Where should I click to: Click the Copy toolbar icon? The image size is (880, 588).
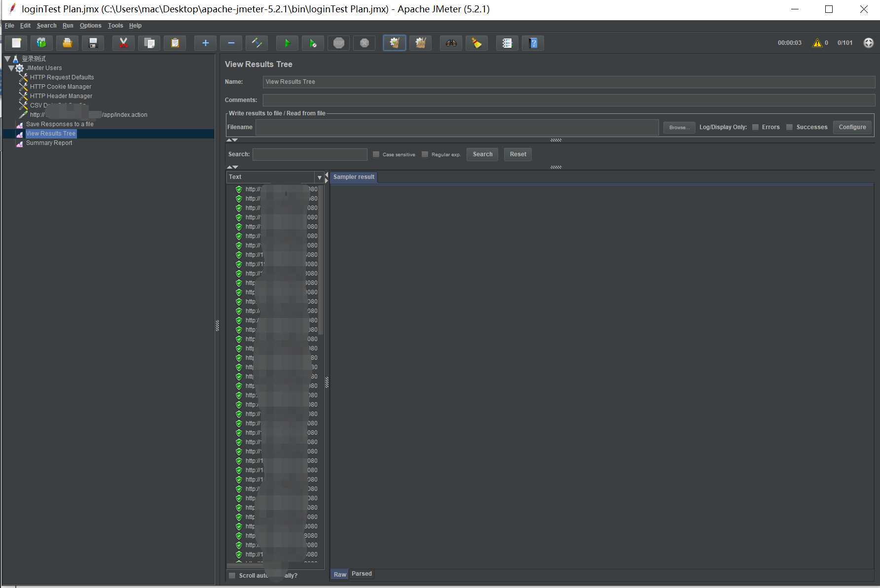(x=149, y=43)
